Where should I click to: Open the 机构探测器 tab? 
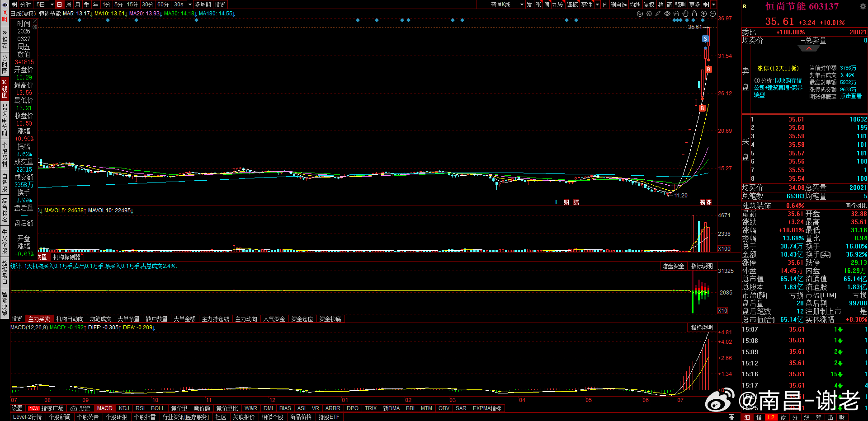click(67, 257)
